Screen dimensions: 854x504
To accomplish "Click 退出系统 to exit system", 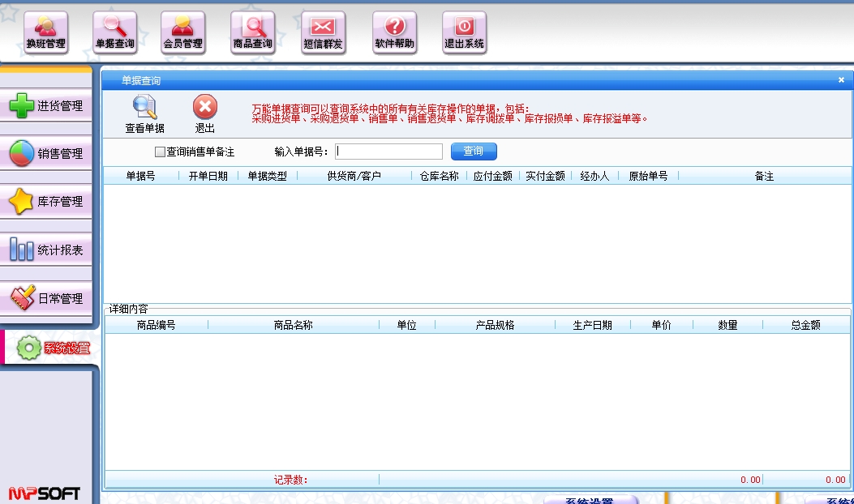I will pyautogui.click(x=464, y=33).
